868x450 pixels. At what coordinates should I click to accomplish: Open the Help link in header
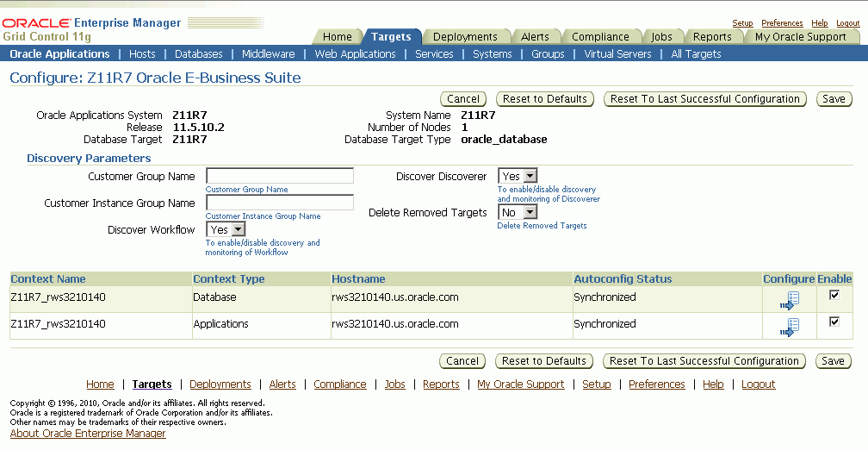point(819,22)
